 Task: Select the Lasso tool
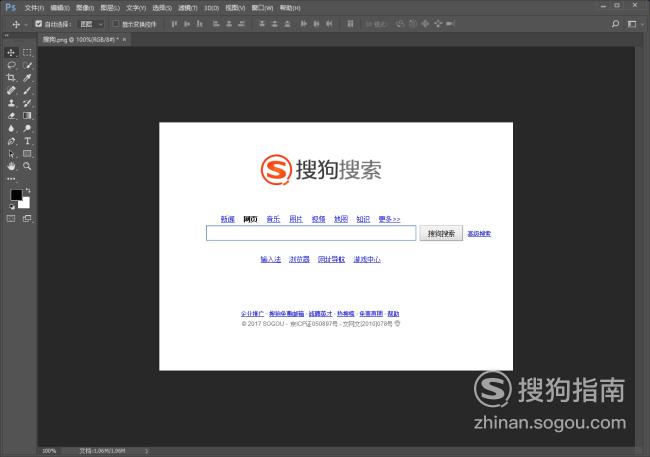[x=11, y=65]
